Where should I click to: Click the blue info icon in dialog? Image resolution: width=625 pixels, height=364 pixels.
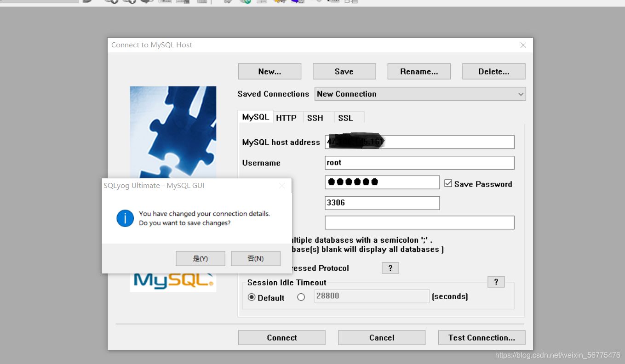(125, 218)
